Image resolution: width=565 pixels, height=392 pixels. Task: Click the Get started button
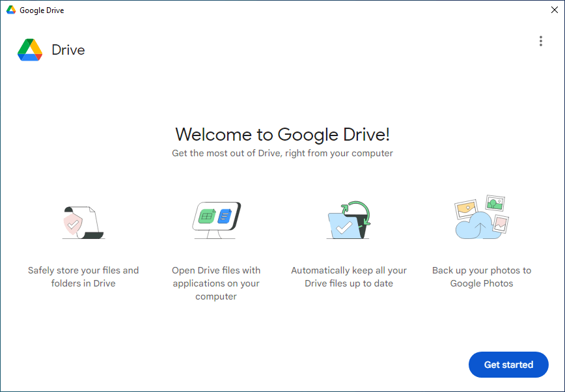coord(508,365)
